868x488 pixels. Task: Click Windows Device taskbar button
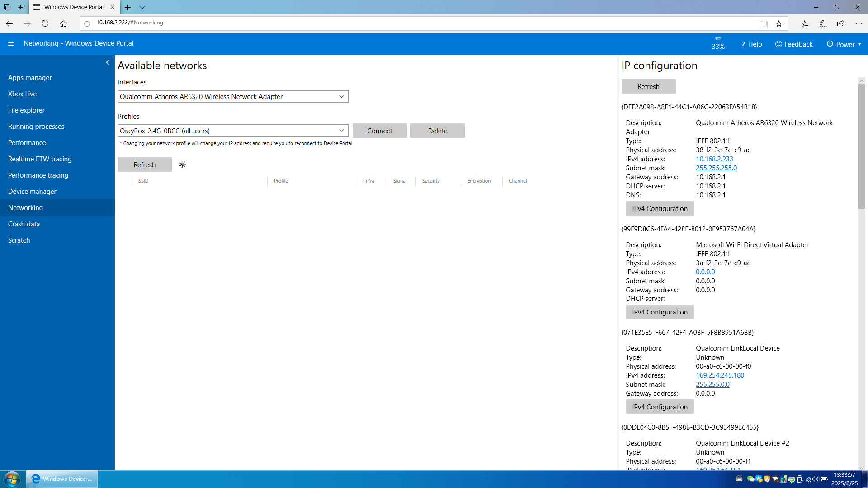(x=62, y=479)
